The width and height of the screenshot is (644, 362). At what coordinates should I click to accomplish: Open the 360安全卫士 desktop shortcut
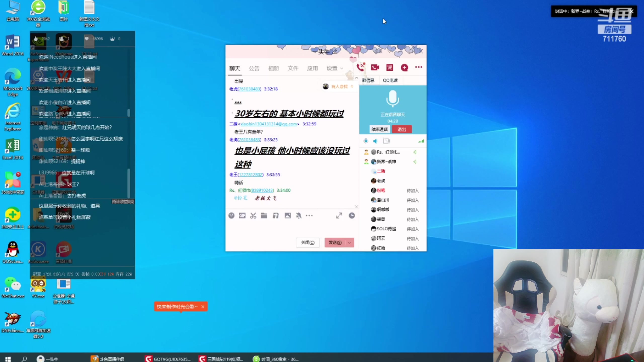pyautogui.click(x=13, y=218)
